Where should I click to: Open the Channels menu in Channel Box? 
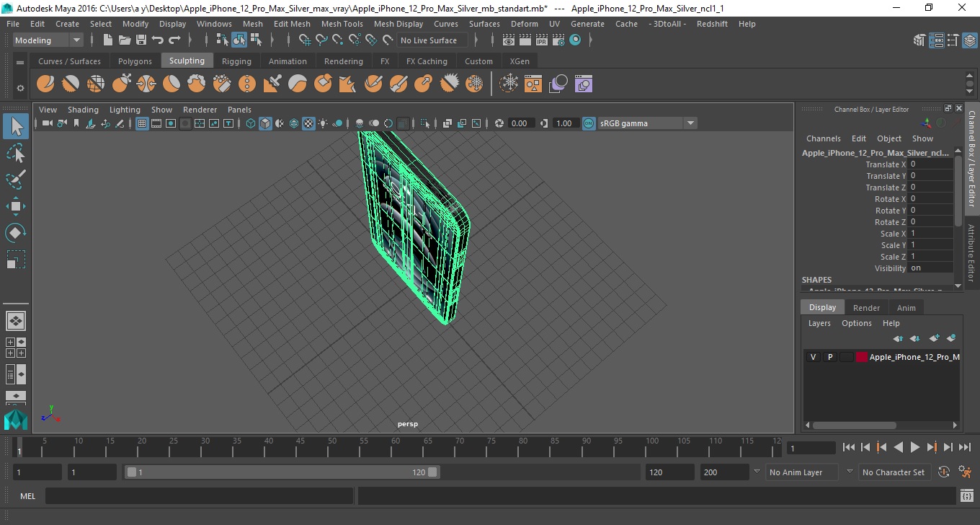tap(823, 138)
